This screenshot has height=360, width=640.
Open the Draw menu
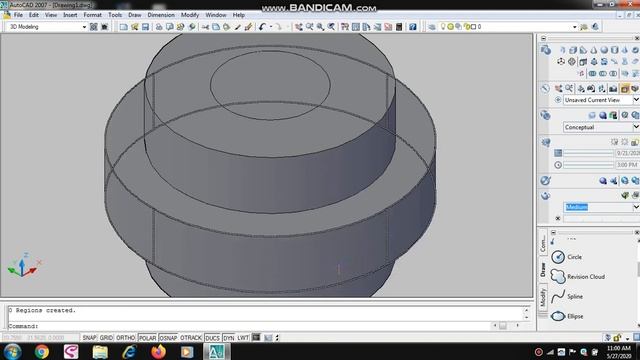[135, 15]
